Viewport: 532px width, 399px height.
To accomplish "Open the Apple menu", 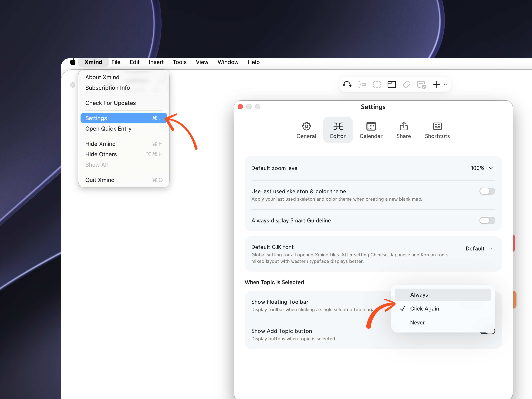I will click(73, 62).
